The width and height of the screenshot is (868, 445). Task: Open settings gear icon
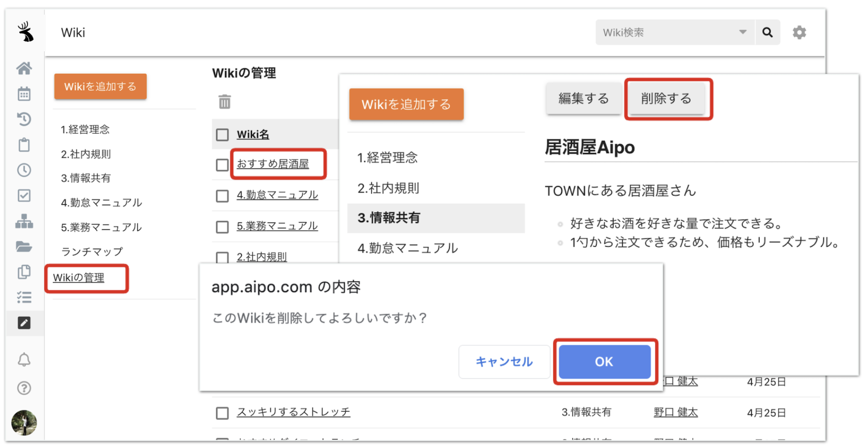point(799,32)
